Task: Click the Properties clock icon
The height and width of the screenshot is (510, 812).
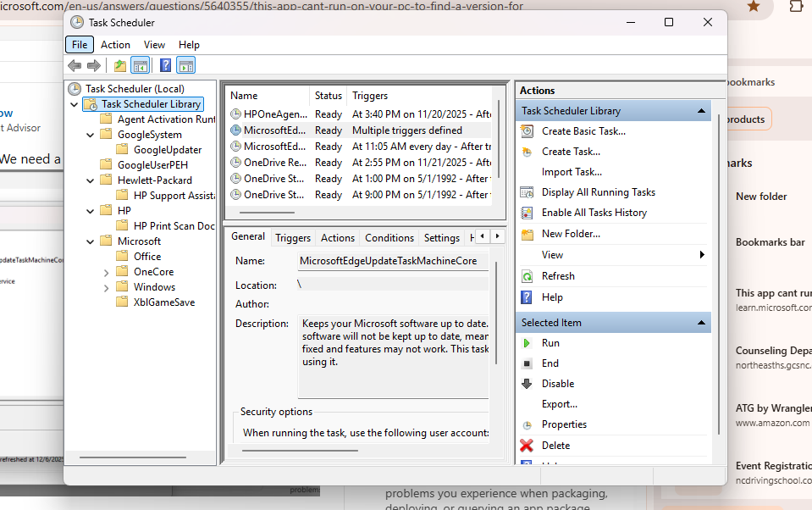Action: click(527, 425)
